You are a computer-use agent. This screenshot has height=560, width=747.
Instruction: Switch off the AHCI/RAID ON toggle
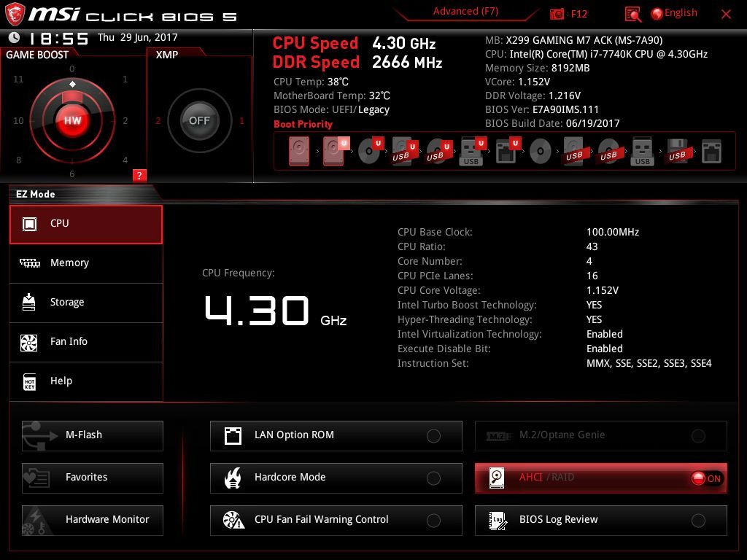pyautogui.click(x=706, y=478)
